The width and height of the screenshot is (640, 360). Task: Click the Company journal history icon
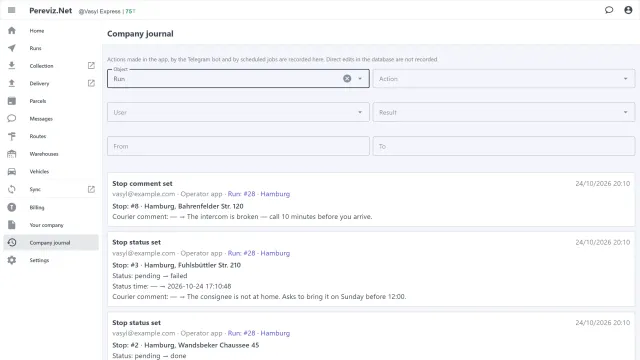tap(12, 242)
